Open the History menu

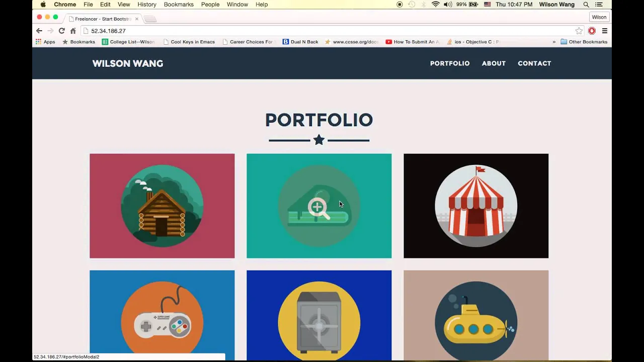click(x=147, y=5)
